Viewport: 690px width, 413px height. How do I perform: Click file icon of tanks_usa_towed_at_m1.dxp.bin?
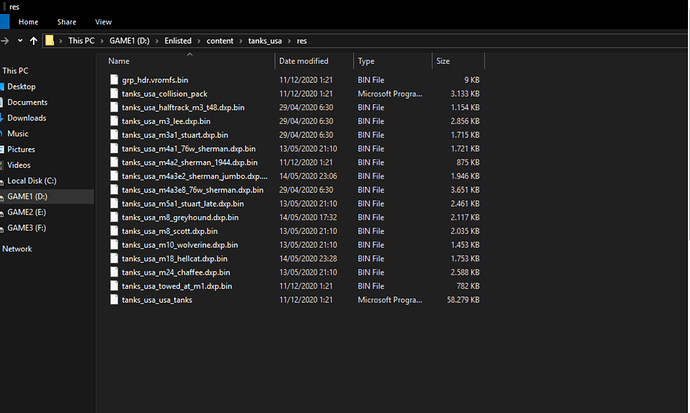click(114, 286)
